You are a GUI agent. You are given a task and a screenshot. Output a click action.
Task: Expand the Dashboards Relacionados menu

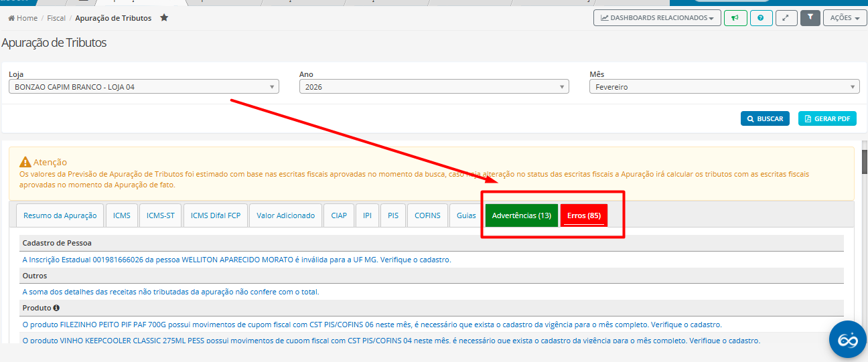657,18
